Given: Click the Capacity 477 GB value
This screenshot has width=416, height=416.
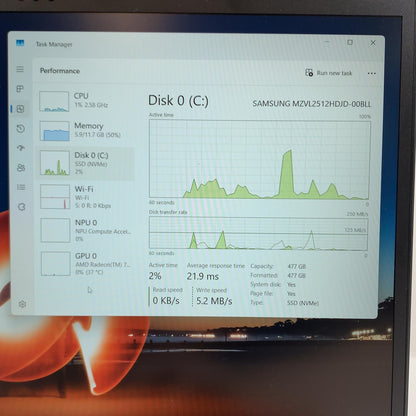Looking at the screenshot, I should pos(297,266).
